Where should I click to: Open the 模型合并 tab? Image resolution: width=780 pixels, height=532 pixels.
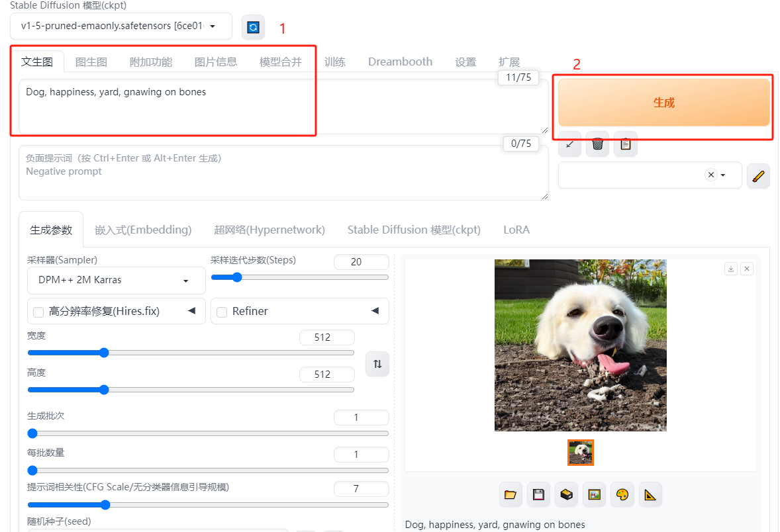point(281,62)
